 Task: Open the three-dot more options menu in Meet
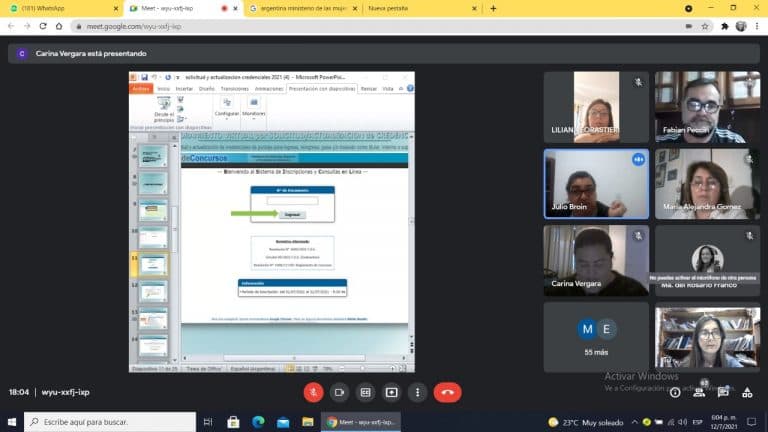[x=417, y=392]
